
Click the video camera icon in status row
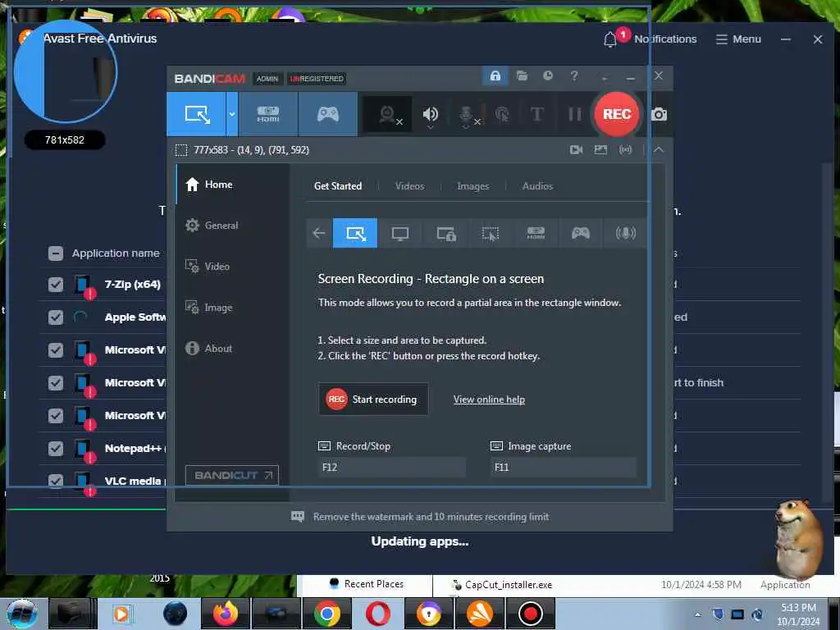[576, 150]
